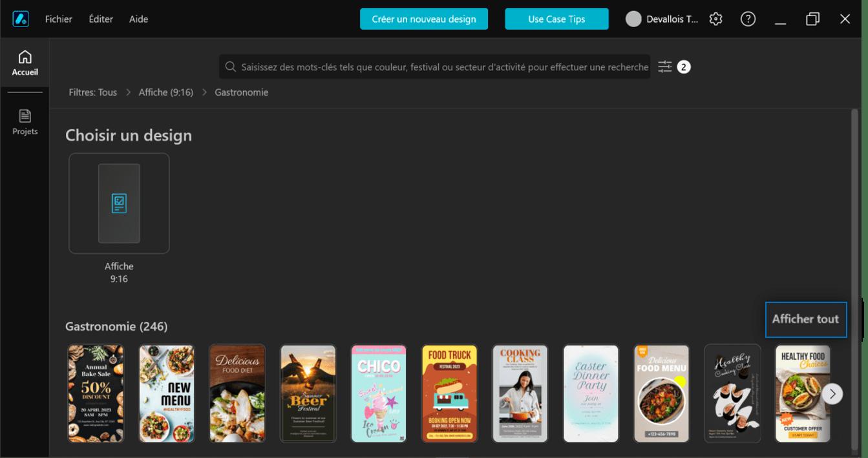Open Healthy Cooking Class sushi template
This screenshot has height=458, width=868.
tap(733, 393)
